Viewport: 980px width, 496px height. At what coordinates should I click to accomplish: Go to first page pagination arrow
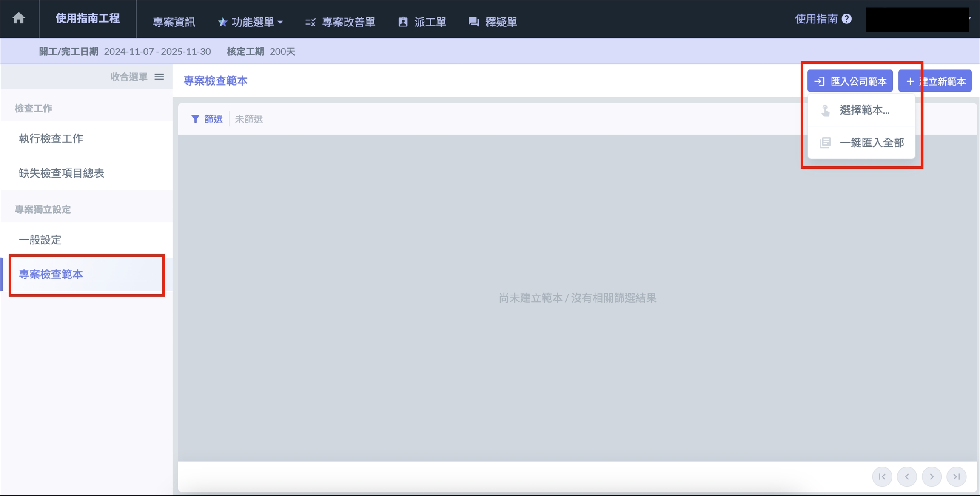882,476
